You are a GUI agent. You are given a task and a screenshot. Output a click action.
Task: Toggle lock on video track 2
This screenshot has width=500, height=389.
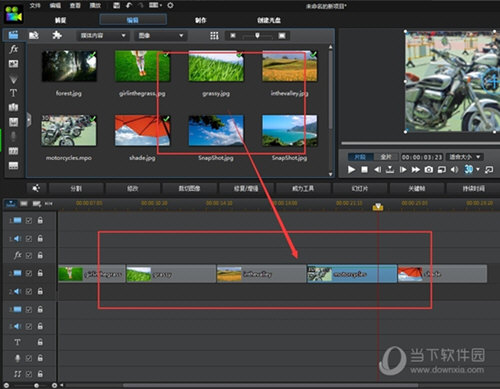(x=40, y=273)
